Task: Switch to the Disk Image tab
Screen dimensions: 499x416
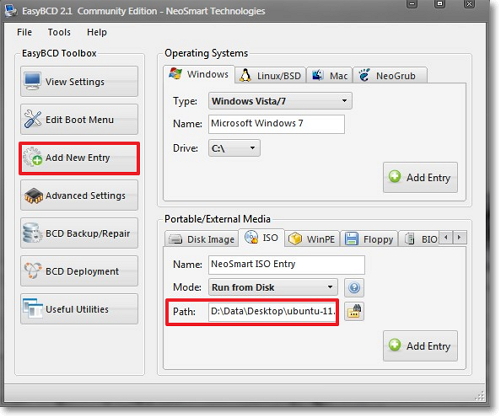Action: [x=202, y=239]
